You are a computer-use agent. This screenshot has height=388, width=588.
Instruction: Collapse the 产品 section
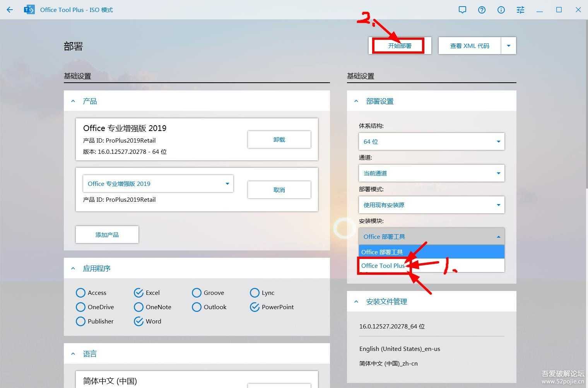73,101
